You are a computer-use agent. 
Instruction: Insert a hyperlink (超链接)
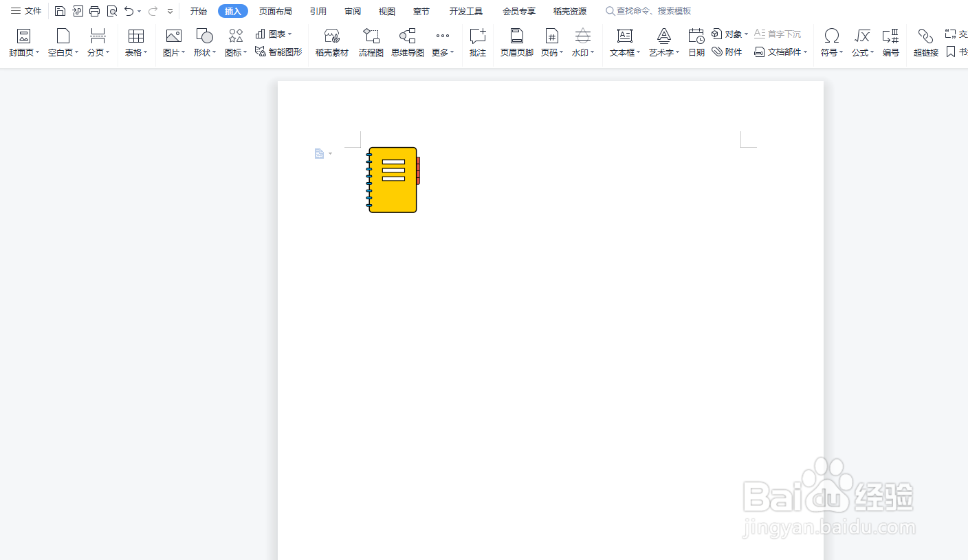tap(926, 43)
